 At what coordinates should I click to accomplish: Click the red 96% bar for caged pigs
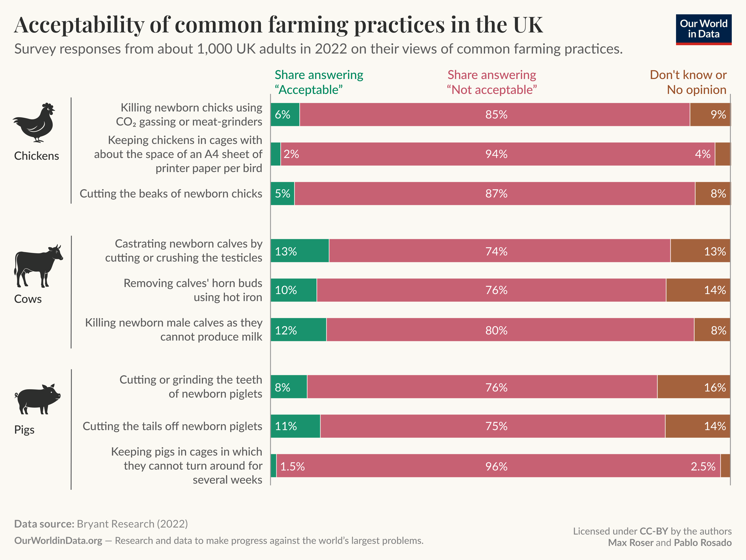tap(497, 466)
